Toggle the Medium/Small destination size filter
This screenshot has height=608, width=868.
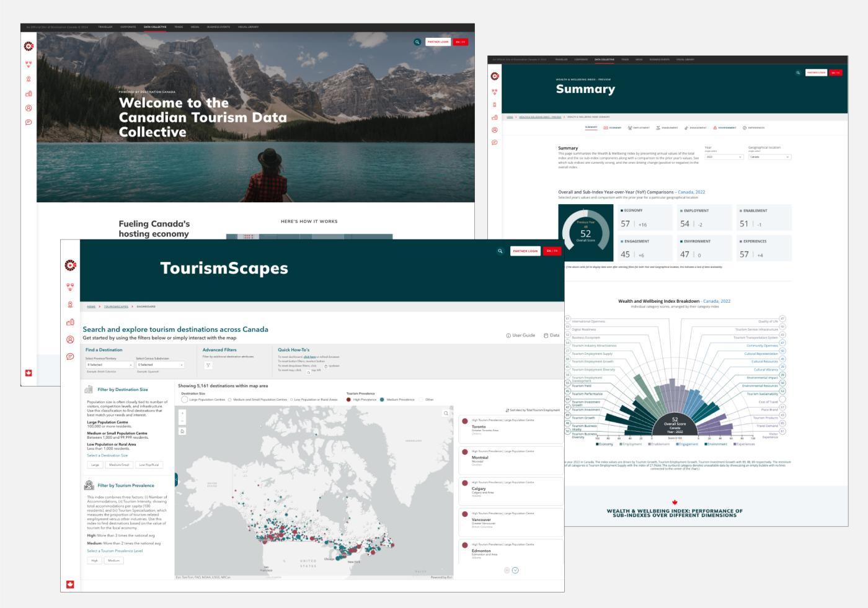[x=119, y=465]
